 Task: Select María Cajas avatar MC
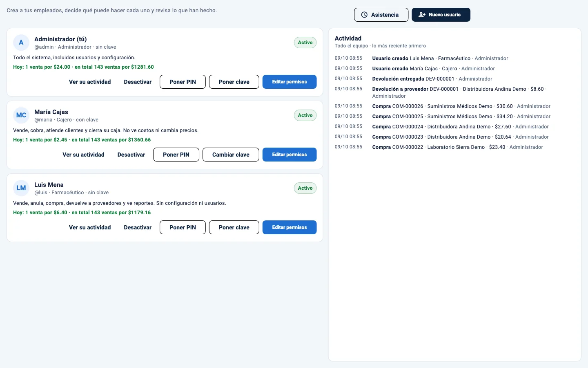[x=21, y=115]
